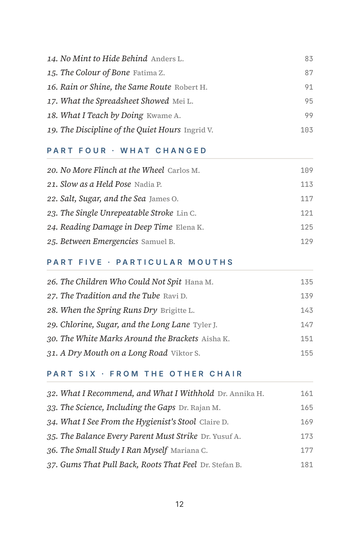The image size is (360, 540).
Task: Open The Discipline of the Quiet Hours
Action: [x=179, y=130]
